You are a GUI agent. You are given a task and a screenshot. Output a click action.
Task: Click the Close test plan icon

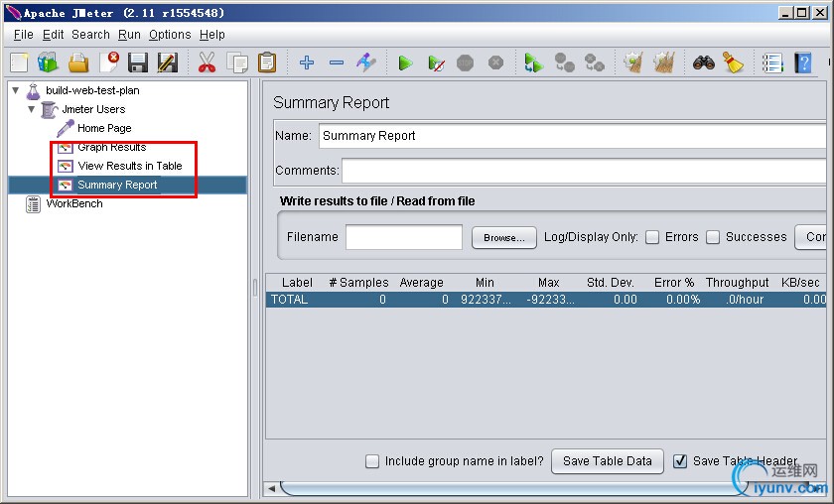109,63
